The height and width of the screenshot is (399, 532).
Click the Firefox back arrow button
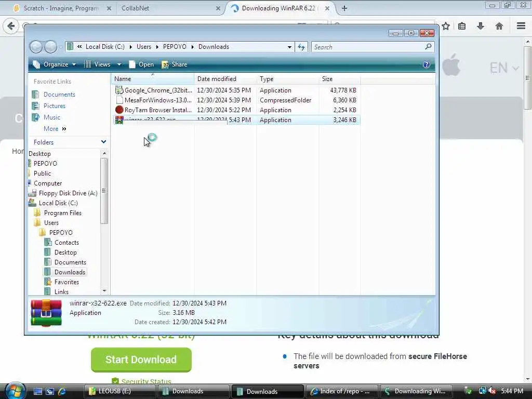point(11,26)
